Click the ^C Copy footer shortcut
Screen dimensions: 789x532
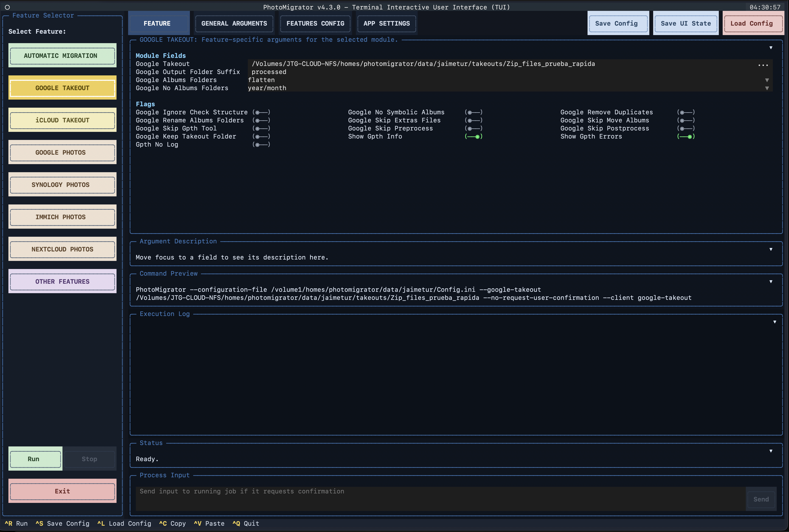[173, 524]
